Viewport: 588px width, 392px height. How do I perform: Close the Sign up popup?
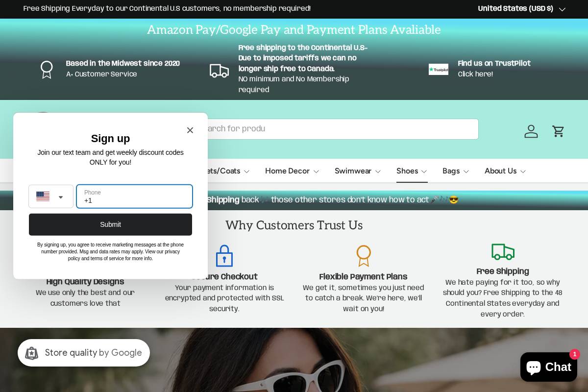pyautogui.click(x=190, y=130)
